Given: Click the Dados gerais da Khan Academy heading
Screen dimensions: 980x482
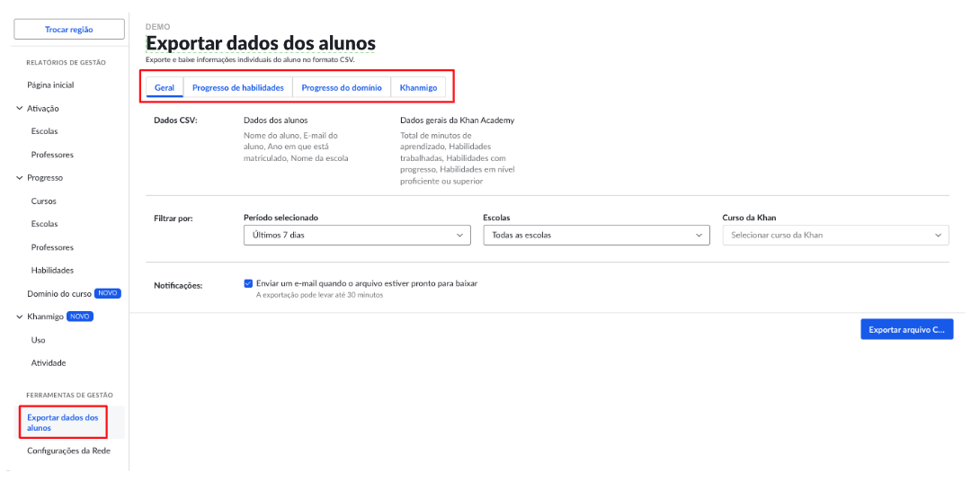Looking at the screenshot, I should click(x=458, y=120).
